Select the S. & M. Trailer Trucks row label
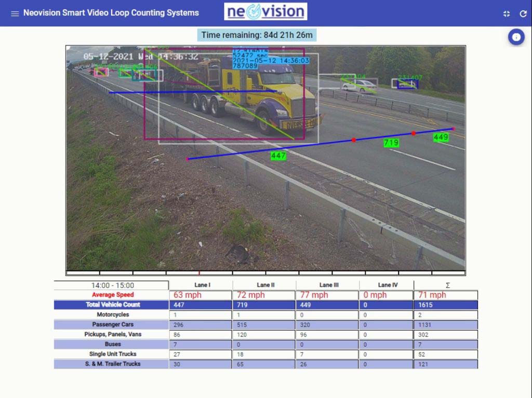Screen dimensions: 532x398 click(x=112, y=364)
